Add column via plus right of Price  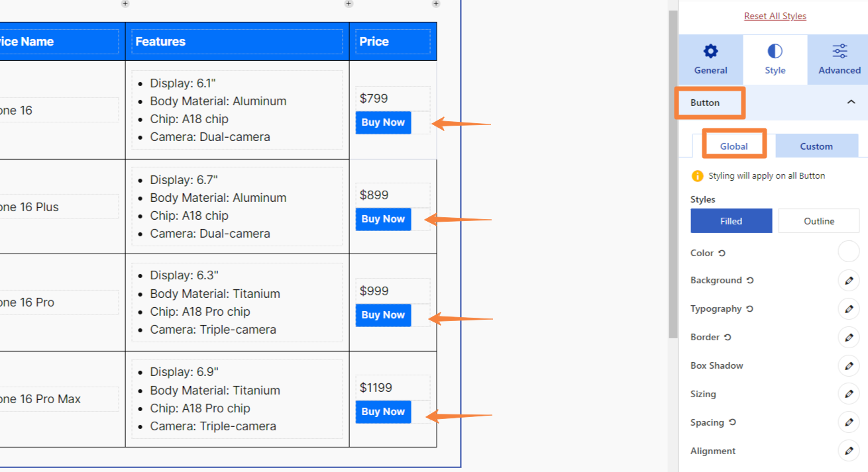tap(436, 4)
